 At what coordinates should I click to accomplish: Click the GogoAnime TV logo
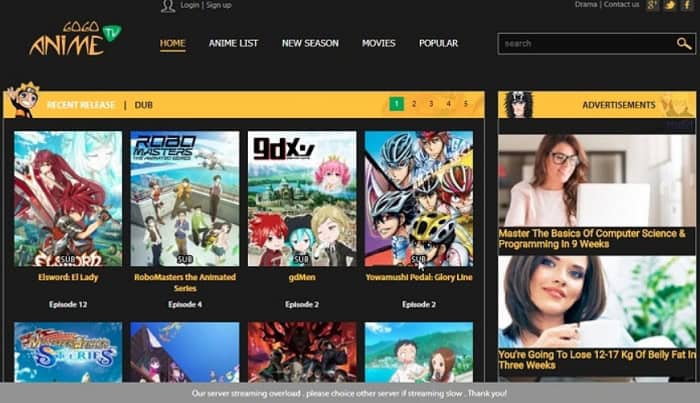pyautogui.click(x=75, y=39)
